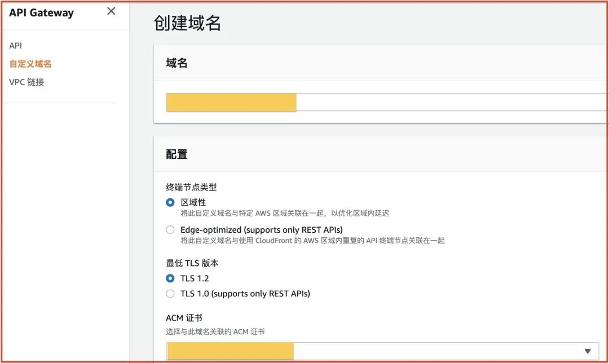Click the CloudFront description under Edge-optimized
Image resolution: width=609 pixels, height=364 pixels.
pos(312,241)
